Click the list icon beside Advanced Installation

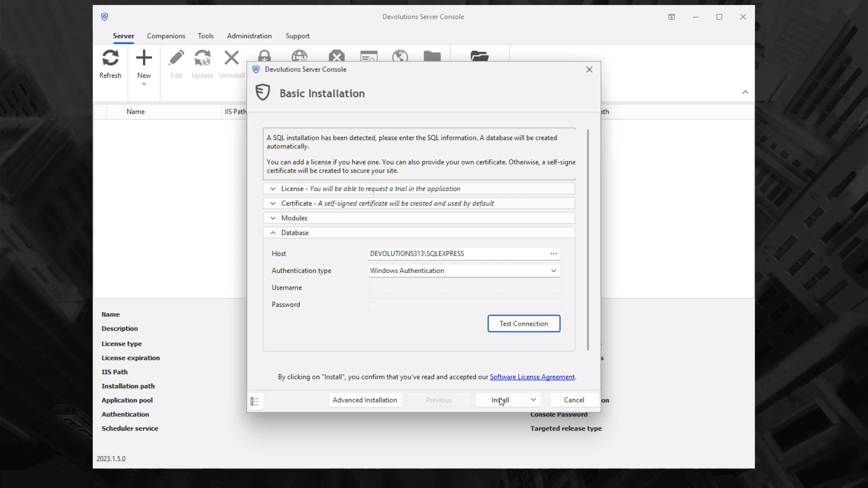(x=255, y=401)
